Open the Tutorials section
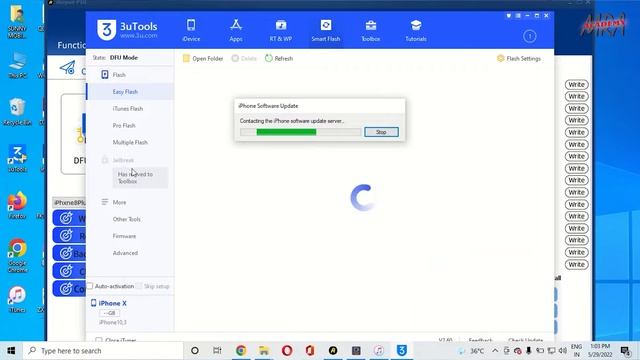 pos(416,31)
